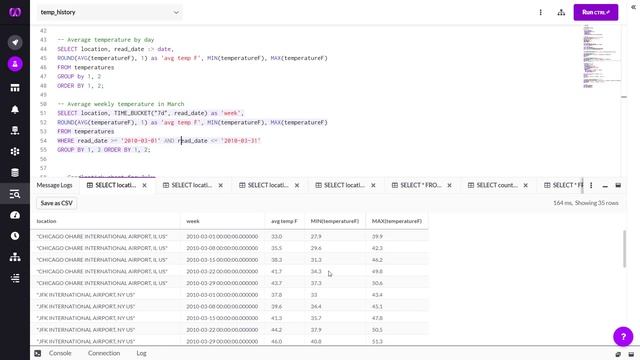Click the MAX(temperatureF) column header

[x=397, y=221]
